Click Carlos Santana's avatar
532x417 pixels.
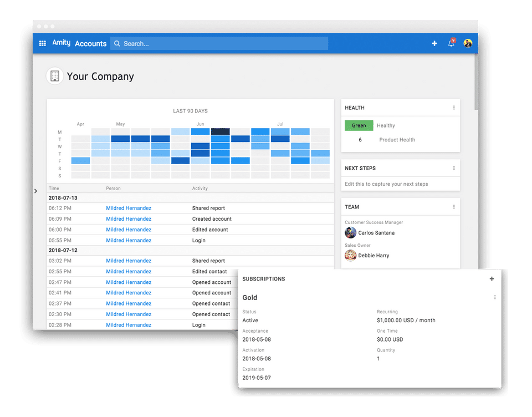tap(350, 232)
